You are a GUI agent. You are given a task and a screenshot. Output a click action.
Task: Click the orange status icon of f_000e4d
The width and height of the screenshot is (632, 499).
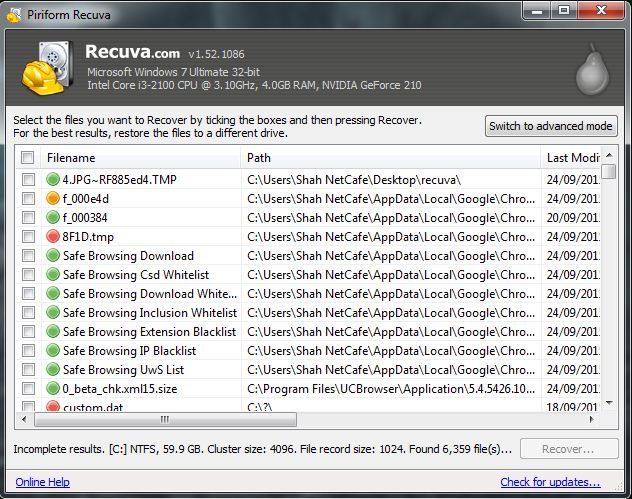pos(53,198)
